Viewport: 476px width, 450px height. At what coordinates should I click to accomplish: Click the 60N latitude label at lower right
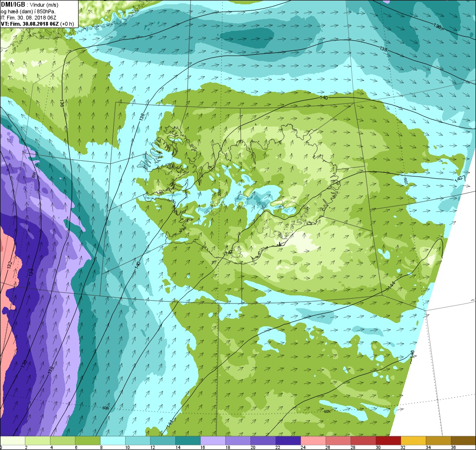[327, 412]
